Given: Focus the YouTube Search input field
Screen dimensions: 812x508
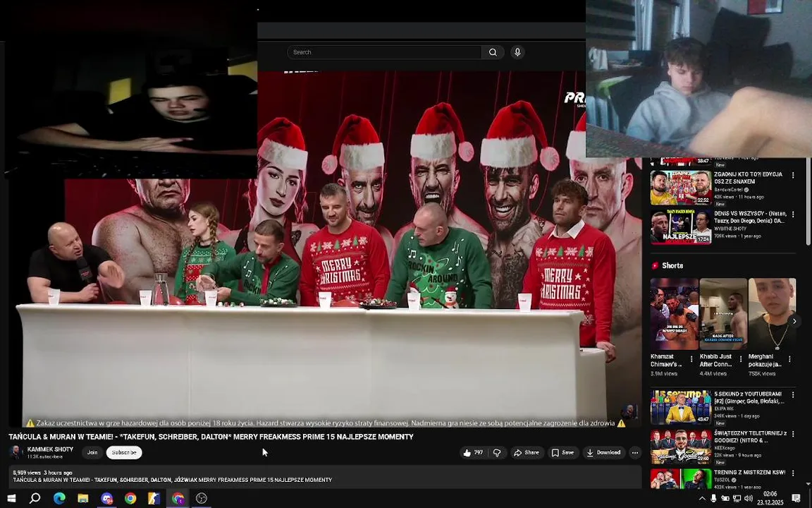Looking at the screenshot, I should coord(384,52).
